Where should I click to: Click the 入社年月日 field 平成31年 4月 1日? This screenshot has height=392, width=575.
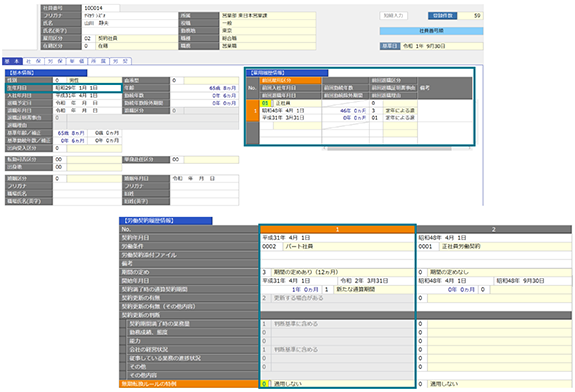coord(87,96)
